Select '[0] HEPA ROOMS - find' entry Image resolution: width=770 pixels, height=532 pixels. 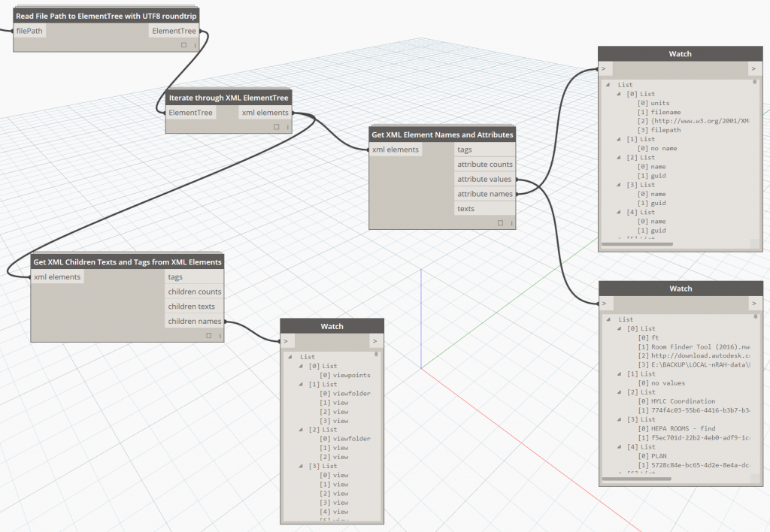tap(677, 429)
